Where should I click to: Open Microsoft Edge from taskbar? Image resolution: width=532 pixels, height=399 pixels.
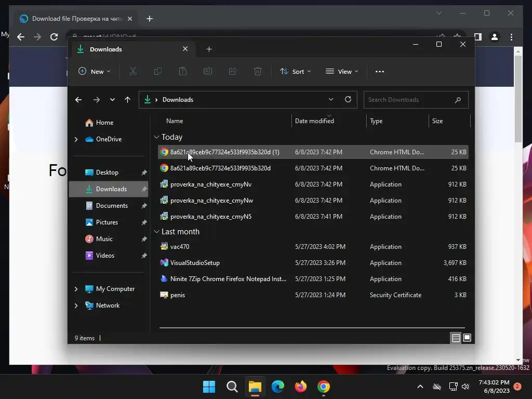click(278, 387)
